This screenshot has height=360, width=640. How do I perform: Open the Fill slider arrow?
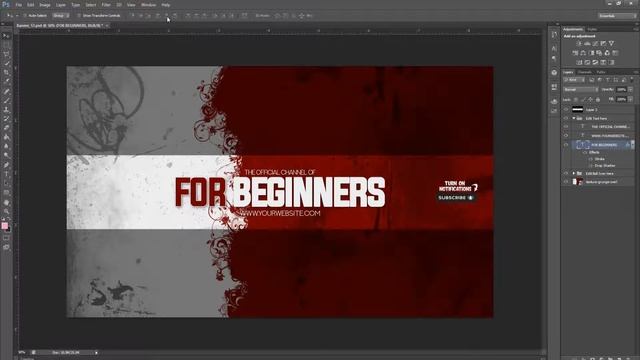click(x=631, y=99)
